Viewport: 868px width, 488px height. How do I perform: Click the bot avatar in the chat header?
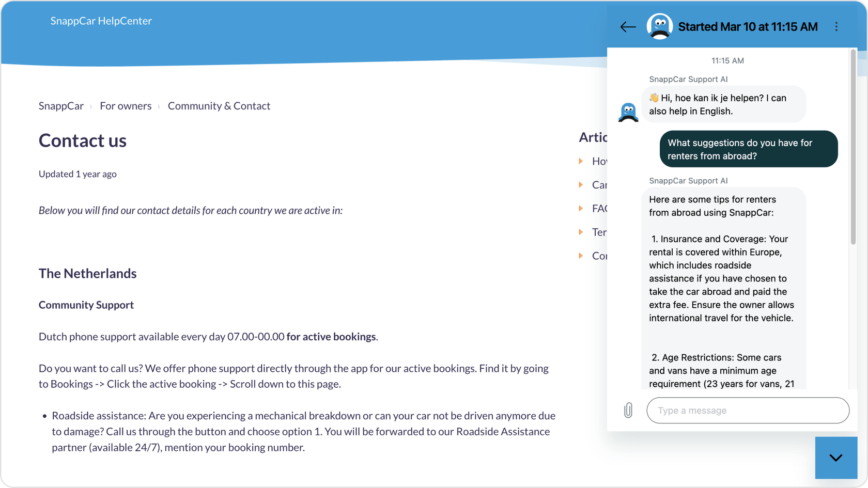click(x=659, y=27)
